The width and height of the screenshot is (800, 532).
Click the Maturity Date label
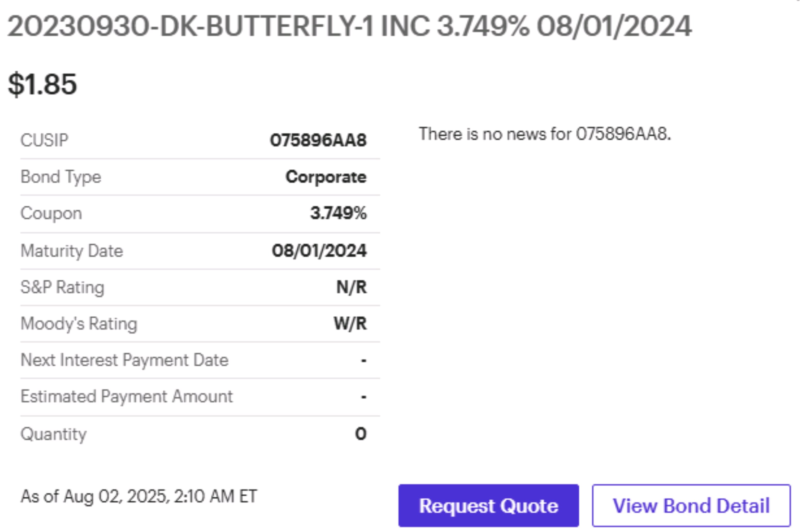click(71, 251)
